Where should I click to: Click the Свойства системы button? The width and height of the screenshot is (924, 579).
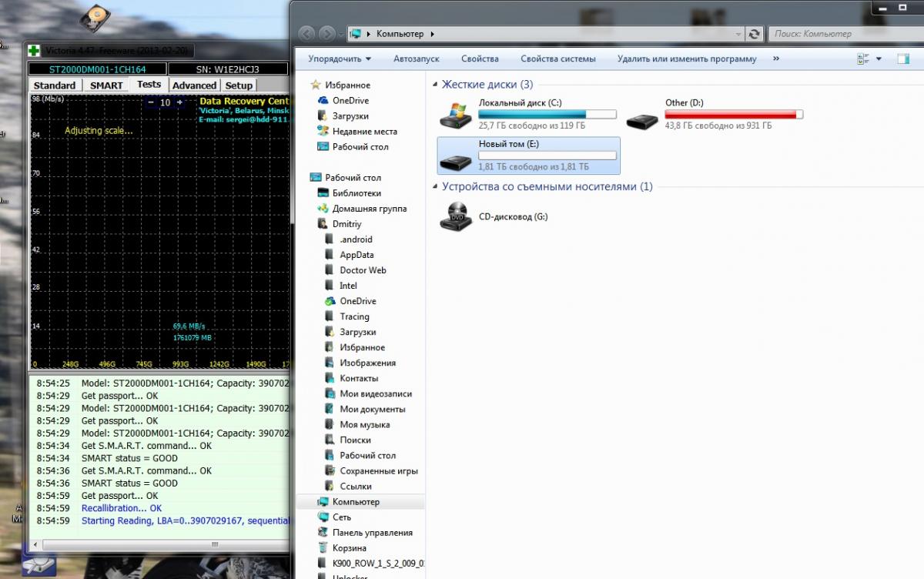click(557, 59)
